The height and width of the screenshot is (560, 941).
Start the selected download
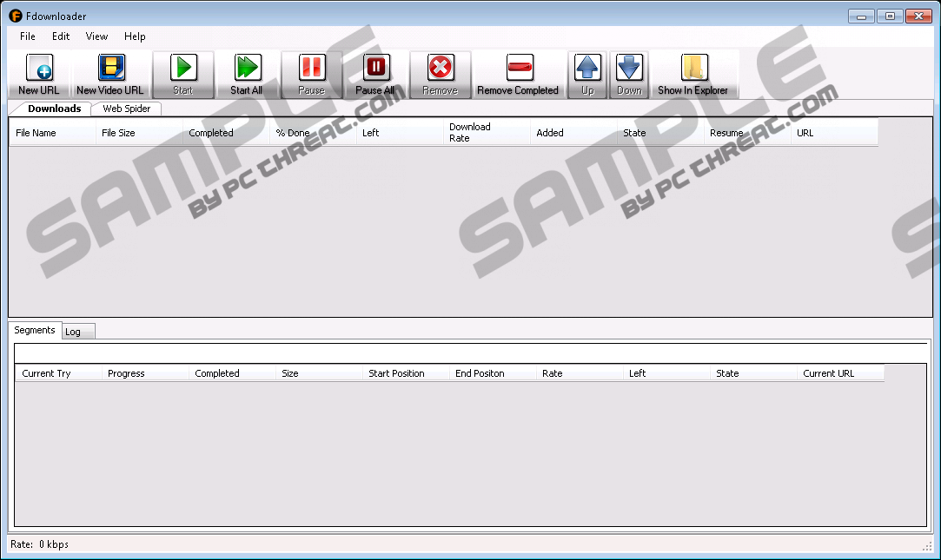[x=183, y=75]
